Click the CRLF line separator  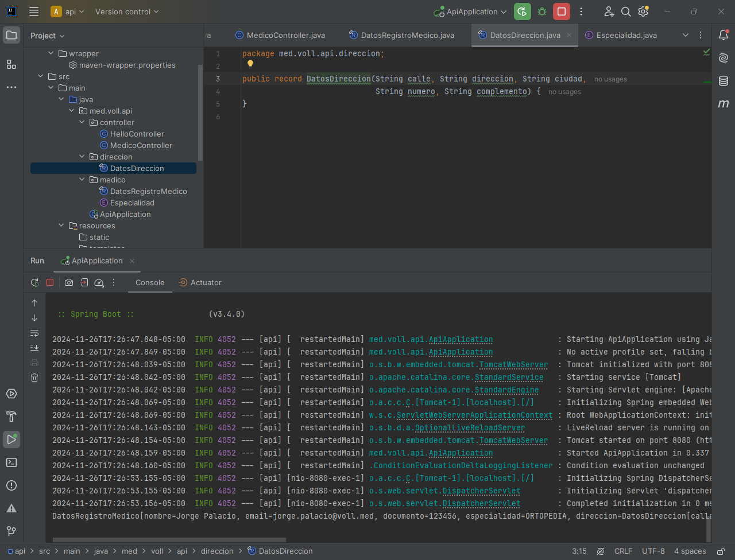pyautogui.click(x=623, y=551)
